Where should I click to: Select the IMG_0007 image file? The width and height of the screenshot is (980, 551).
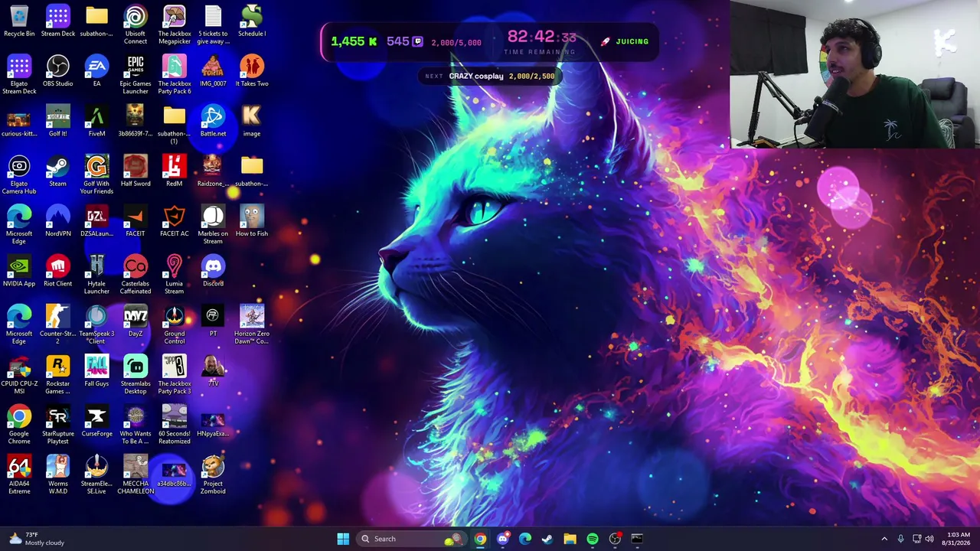213,71
